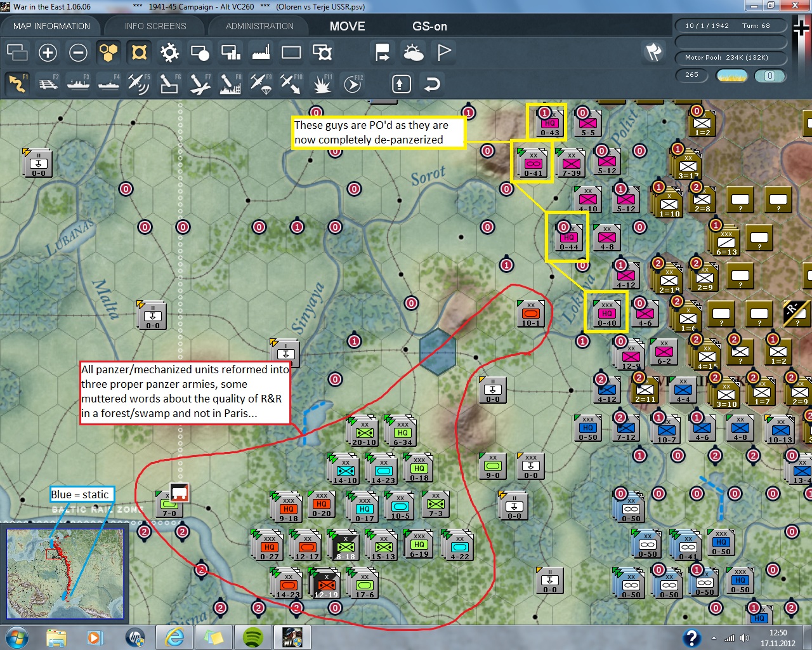Click the minimap overview

point(65,573)
